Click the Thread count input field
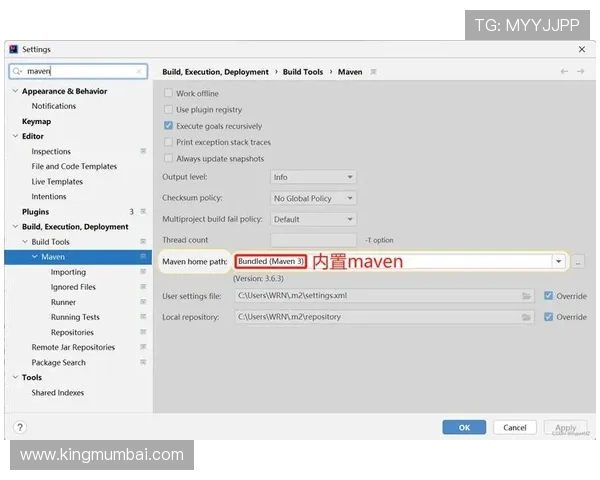This screenshot has height=480, width=600. coord(313,240)
